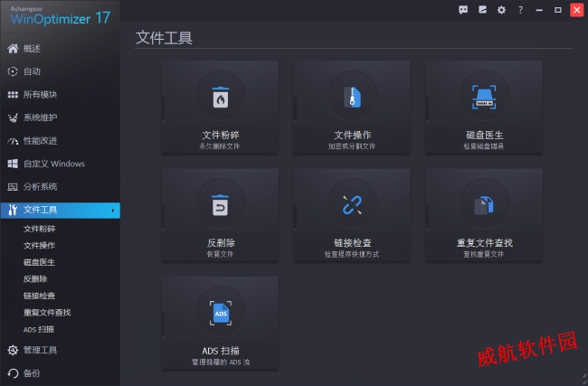
Task: Open 自定义 Windows section
Action: [x=53, y=164]
